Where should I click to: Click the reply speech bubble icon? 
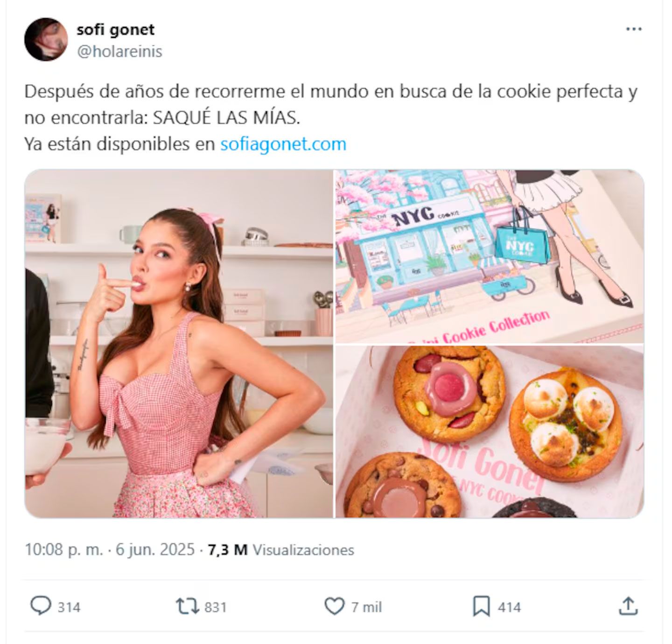click(41, 606)
